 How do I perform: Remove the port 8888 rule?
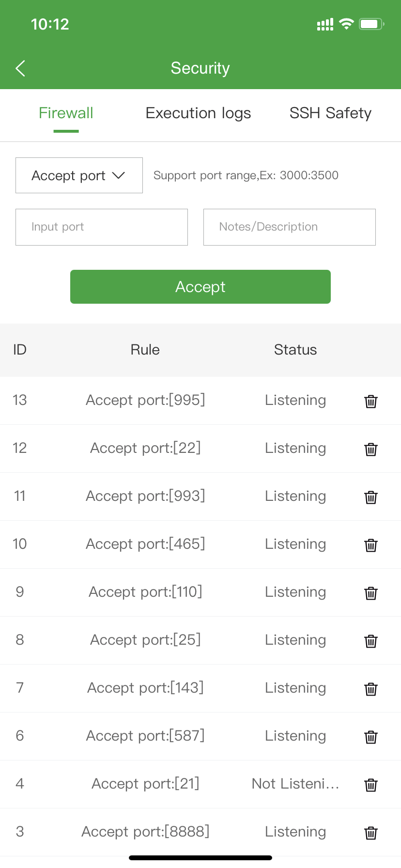[370, 833]
